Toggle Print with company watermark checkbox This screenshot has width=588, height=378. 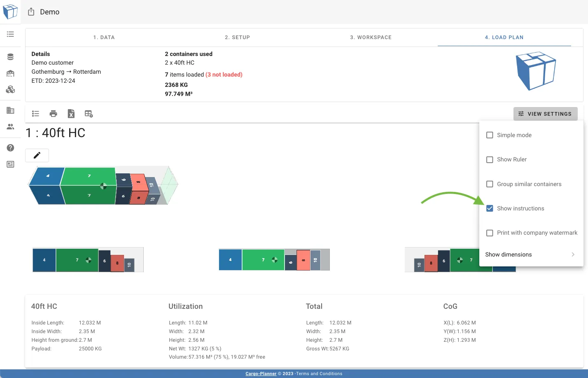[490, 233]
